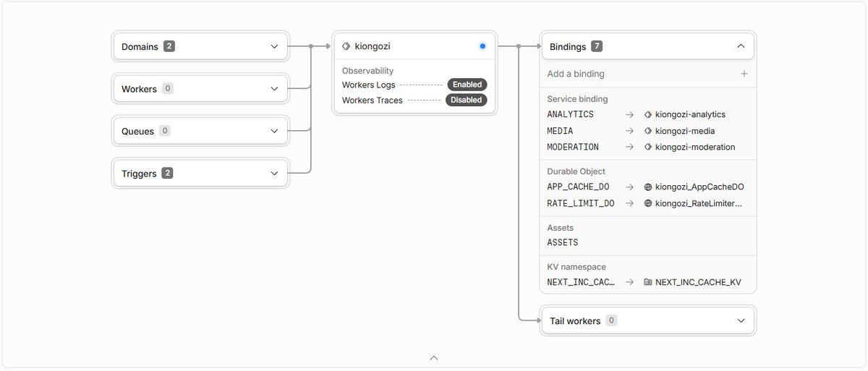The height and width of the screenshot is (371, 868).
Task: Select the ASSETS binding name
Action: click(x=563, y=242)
